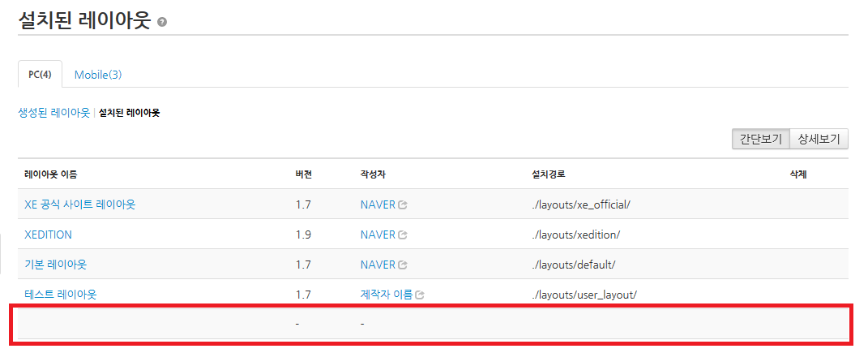Open the XE 공식 사이트 레이아웃 link

pos(80,204)
